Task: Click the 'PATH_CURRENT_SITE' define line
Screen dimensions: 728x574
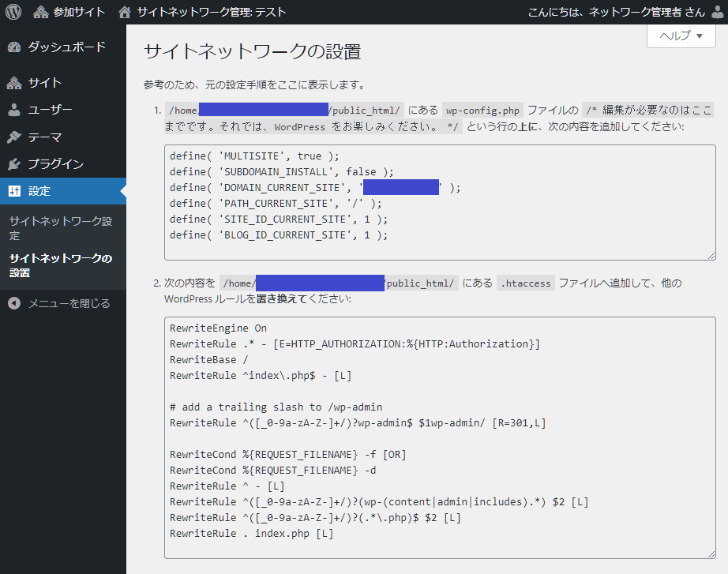Action: [276, 204]
